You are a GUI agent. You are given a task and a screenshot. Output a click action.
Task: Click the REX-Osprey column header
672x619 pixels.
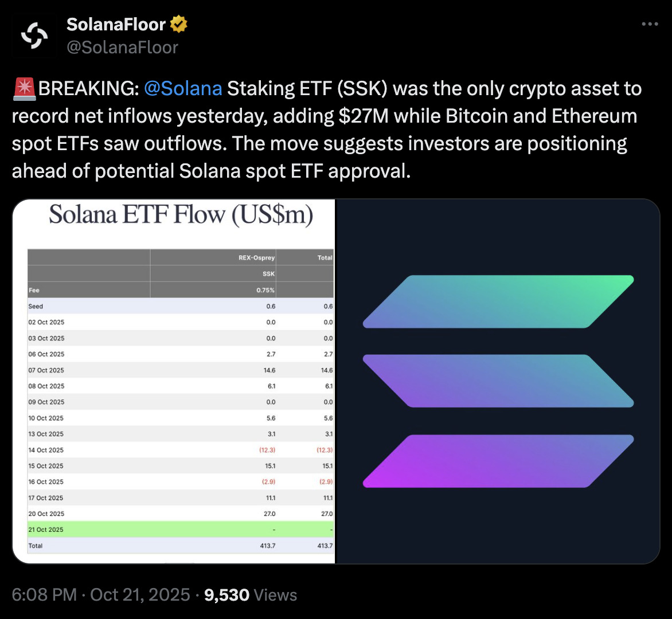coord(256,258)
